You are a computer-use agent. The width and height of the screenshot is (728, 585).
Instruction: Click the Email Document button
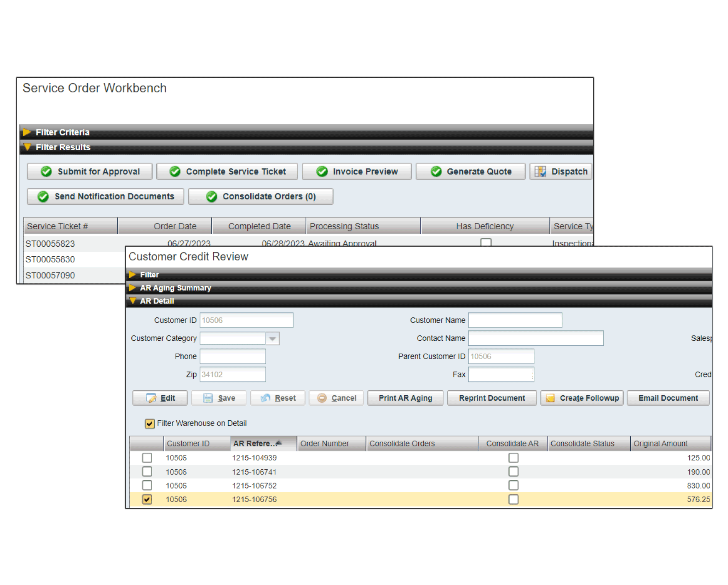point(668,398)
